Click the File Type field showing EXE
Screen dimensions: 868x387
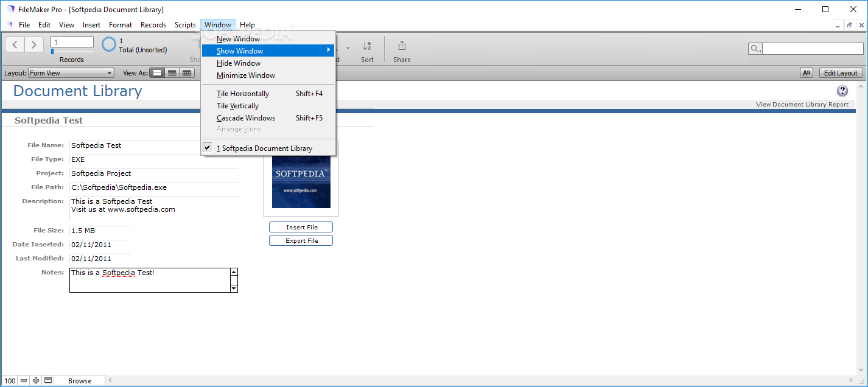153,159
